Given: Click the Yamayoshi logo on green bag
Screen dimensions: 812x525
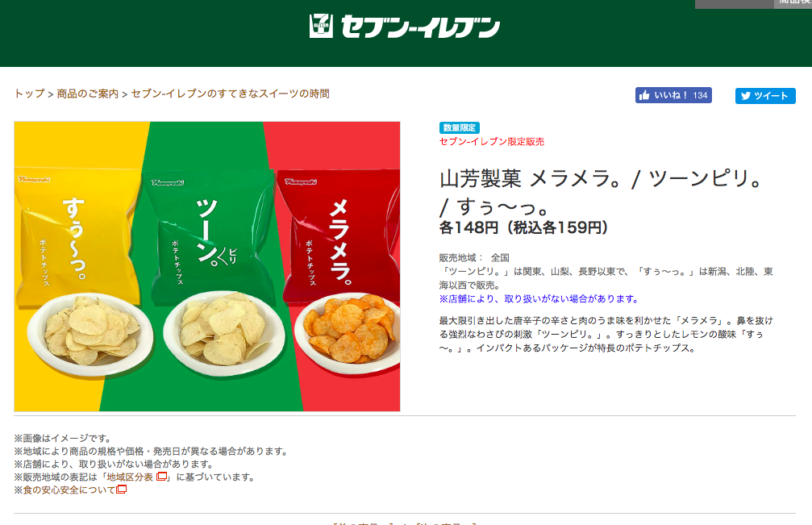Looking at the screenshot, I should [x=168, y=182].
